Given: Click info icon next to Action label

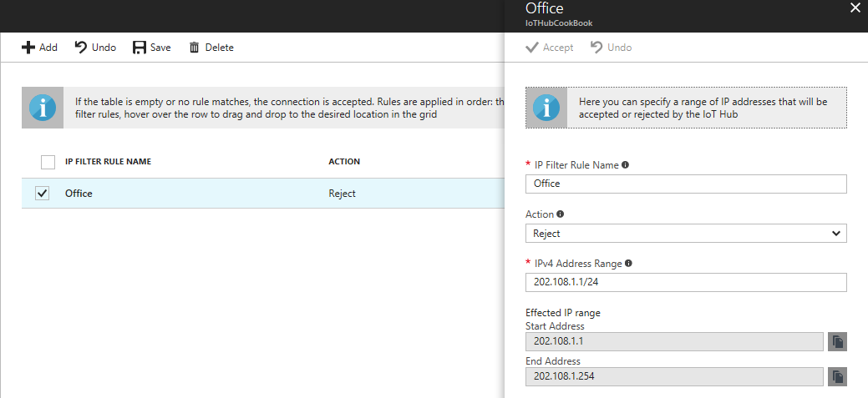Looking at the screenshot, I should [x=561, y=214].
